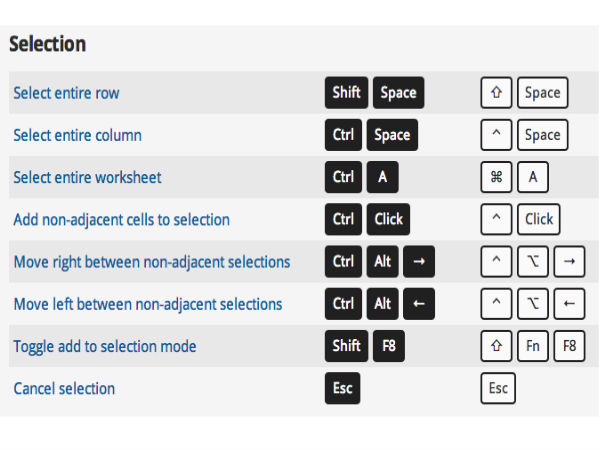
Task: Click the outlined Fn key badge
Action: tap(532, 346)
